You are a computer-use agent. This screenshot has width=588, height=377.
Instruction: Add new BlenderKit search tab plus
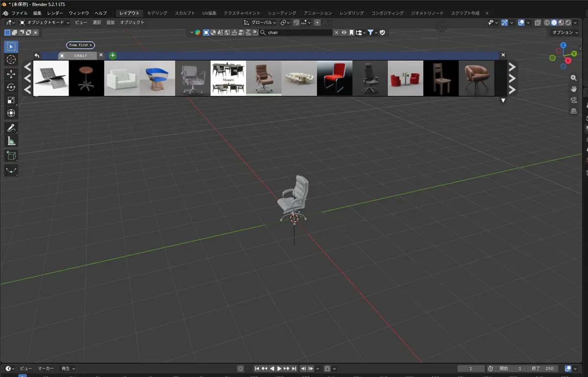[113, 55]
